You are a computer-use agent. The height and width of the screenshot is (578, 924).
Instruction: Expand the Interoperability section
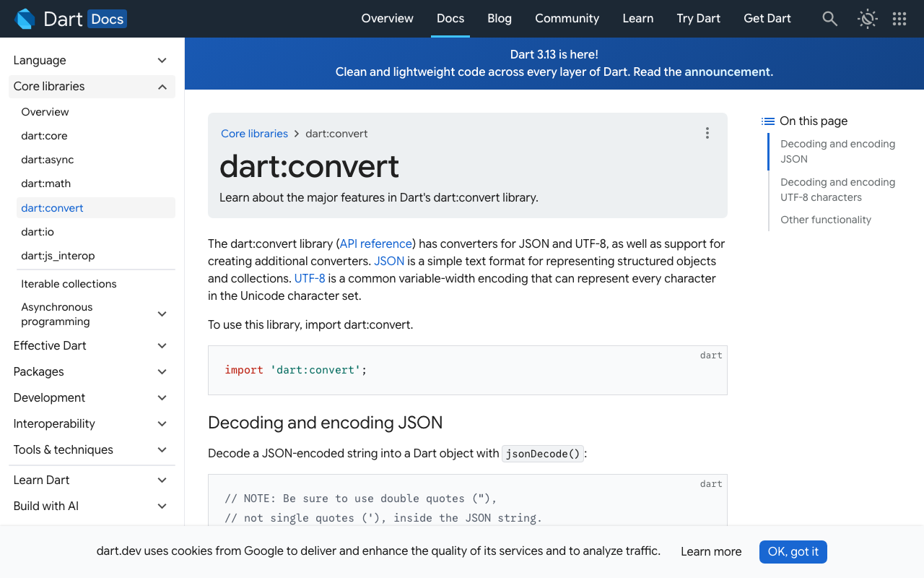pos(92,424)
